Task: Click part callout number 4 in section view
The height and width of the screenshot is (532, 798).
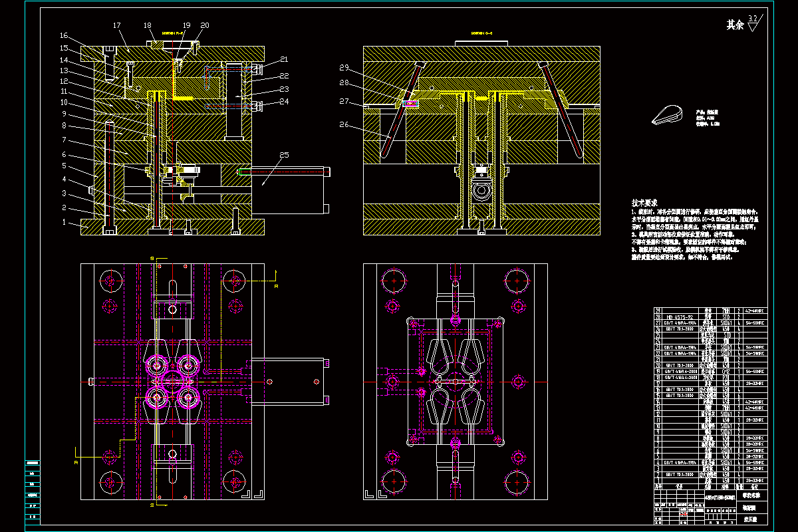Action: 65,180
